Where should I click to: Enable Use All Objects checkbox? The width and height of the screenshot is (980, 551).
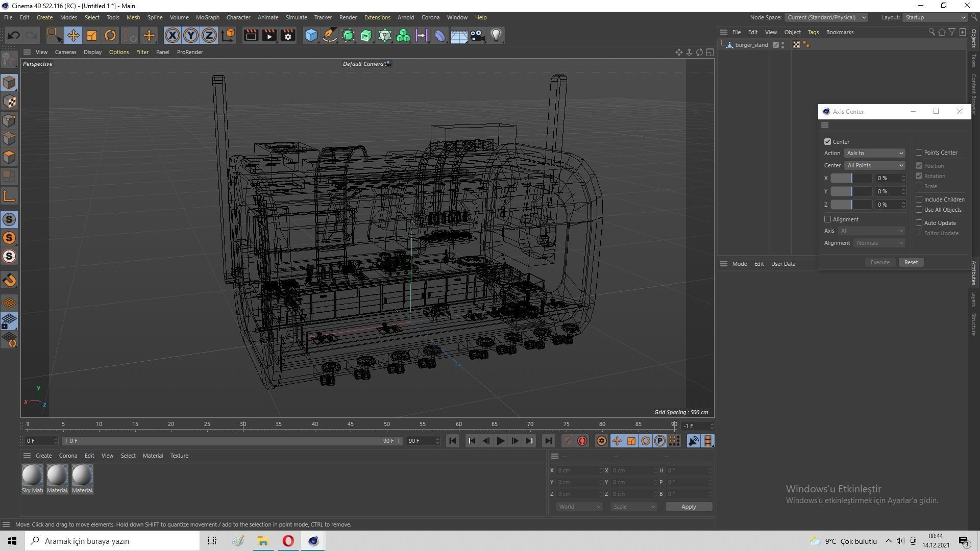click(x=919, y=210)
